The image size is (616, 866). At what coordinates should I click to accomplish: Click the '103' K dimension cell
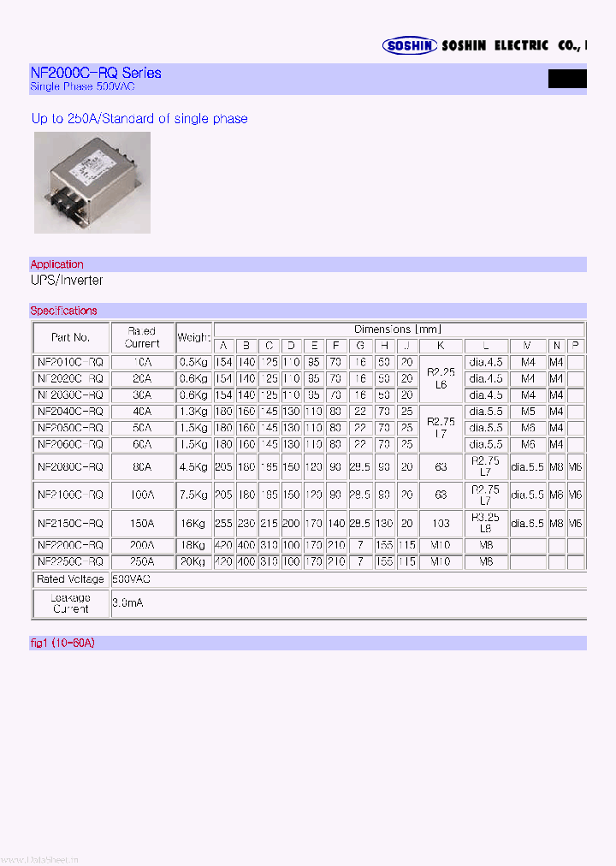(x=441, y=523)
